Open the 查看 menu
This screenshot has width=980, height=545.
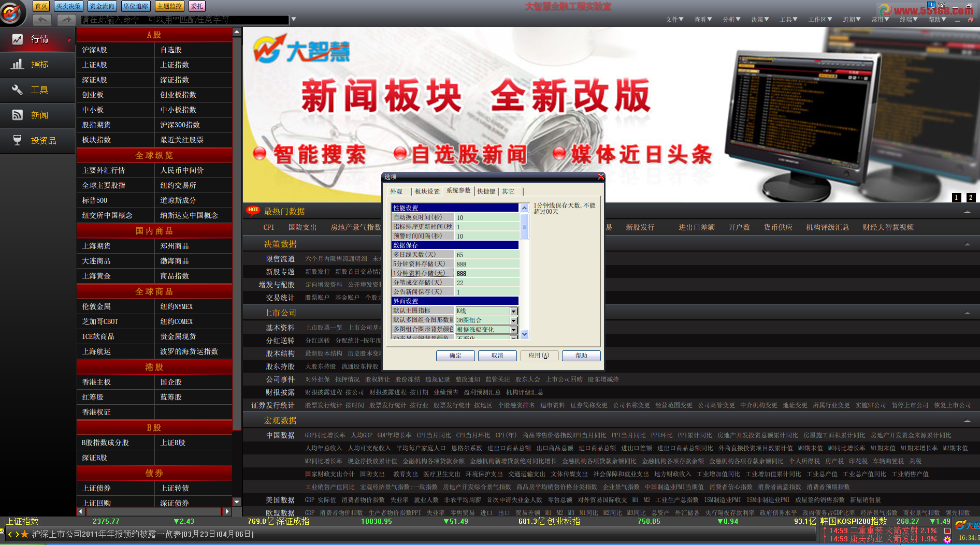[703, 20]
